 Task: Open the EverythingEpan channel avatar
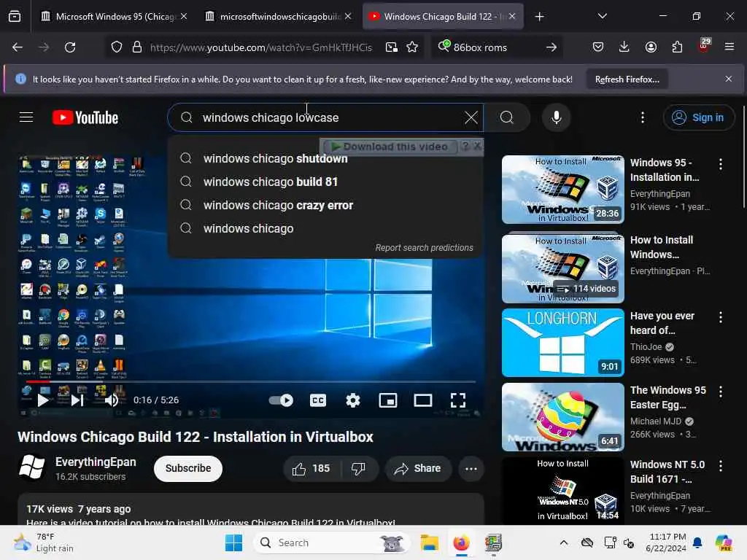click(31, 467)
